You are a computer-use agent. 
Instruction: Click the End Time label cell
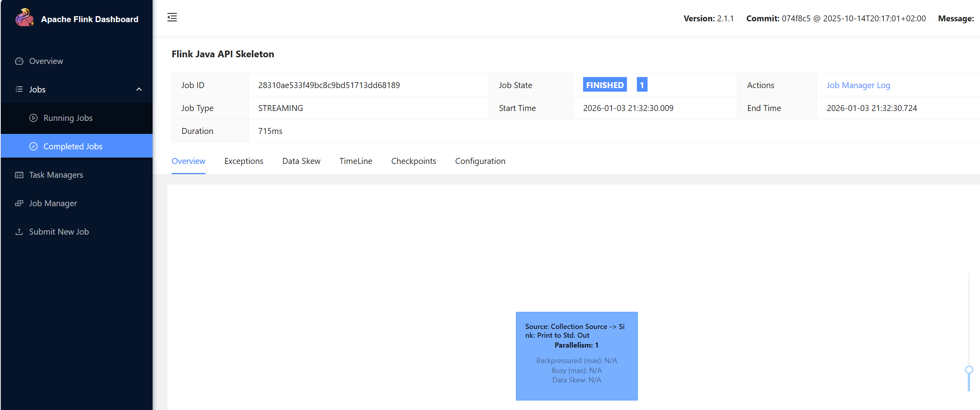777,108
